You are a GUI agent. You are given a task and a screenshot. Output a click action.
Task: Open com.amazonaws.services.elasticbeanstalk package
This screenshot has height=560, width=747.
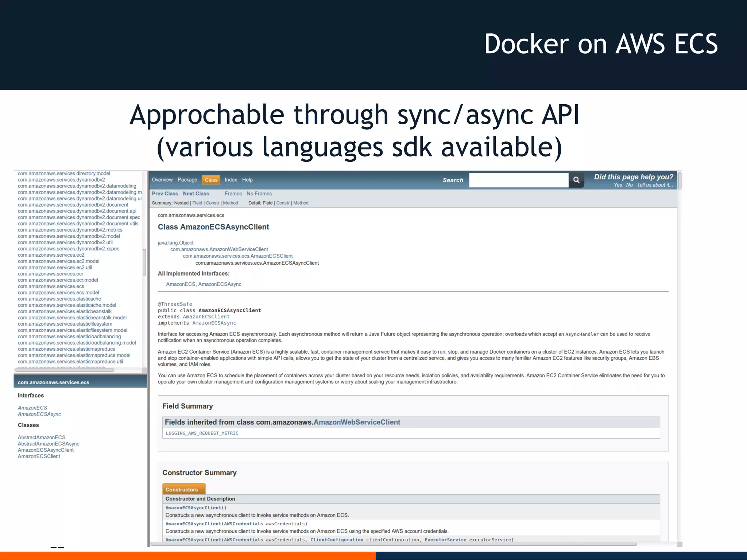(x=65, y=311)
